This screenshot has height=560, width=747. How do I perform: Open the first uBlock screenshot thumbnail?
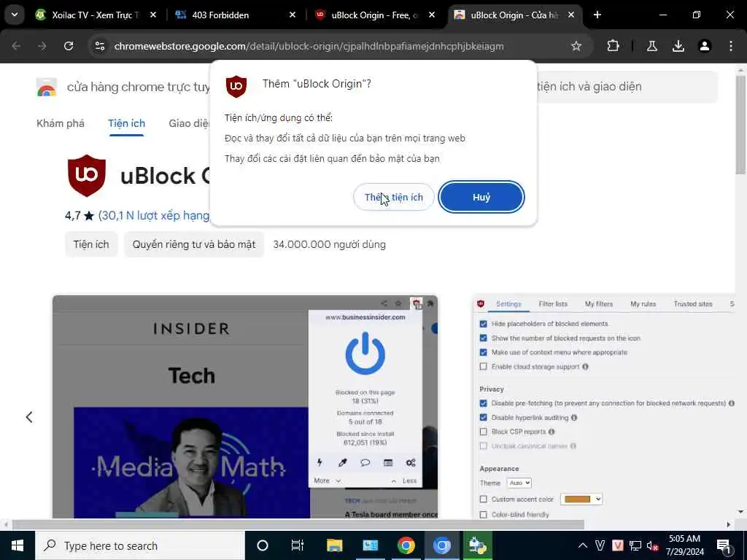point(245,407)
